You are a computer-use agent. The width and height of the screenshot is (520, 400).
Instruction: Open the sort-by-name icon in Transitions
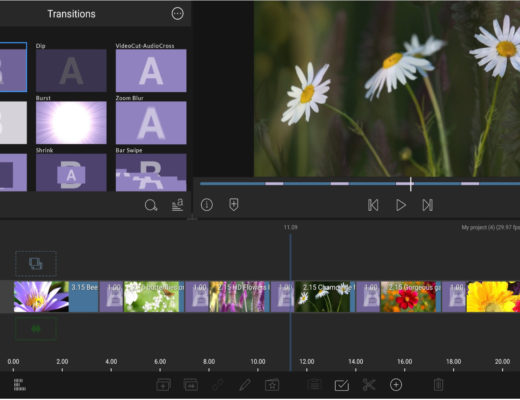click(177, 205)
